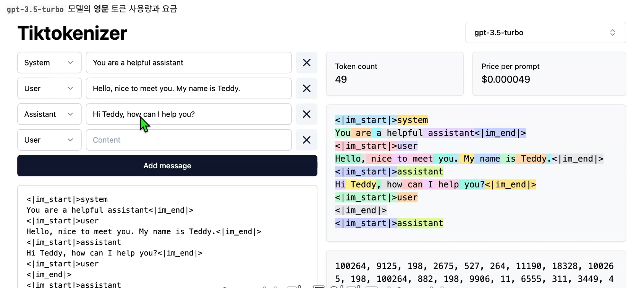Click the highlighted 'helpful' token
Viewport: 644px width, 288px height.
(402, 133)
